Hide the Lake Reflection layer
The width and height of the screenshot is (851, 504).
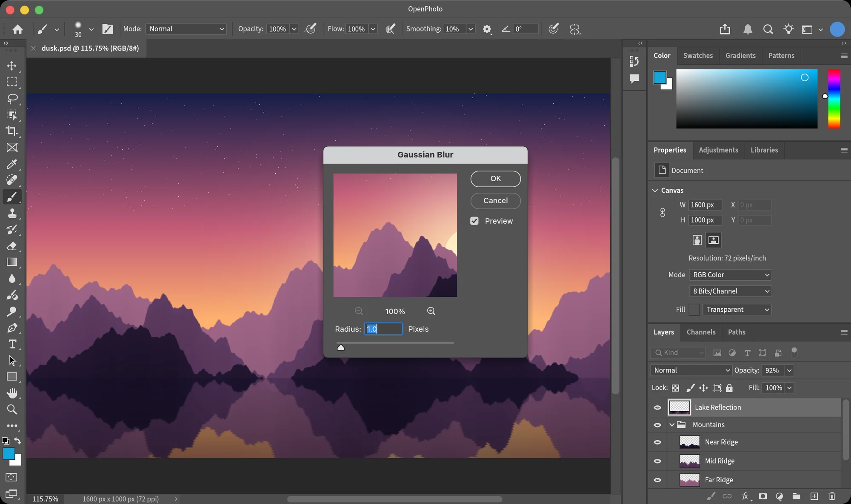pyautogui.click(x=657, y=407)
